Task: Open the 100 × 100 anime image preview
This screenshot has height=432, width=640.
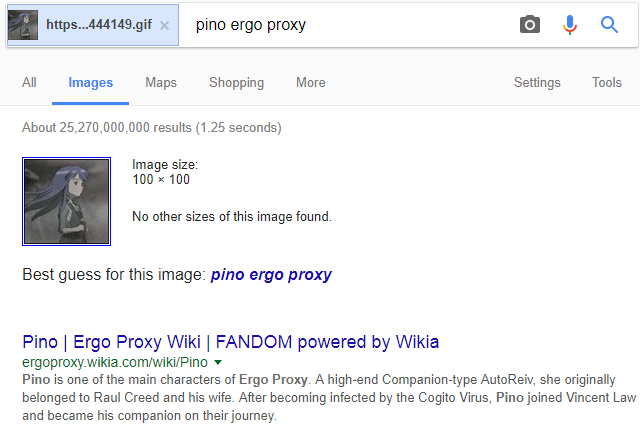Action: click(x=66, y=201)
